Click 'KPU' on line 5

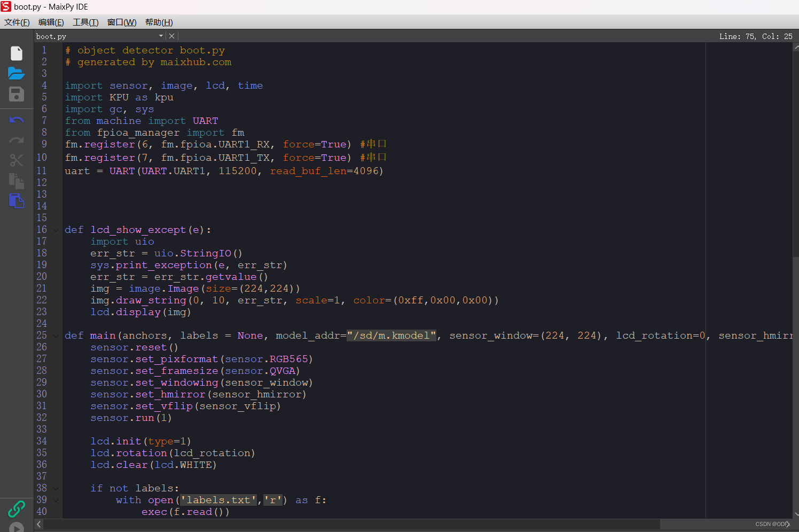[119, 97]
